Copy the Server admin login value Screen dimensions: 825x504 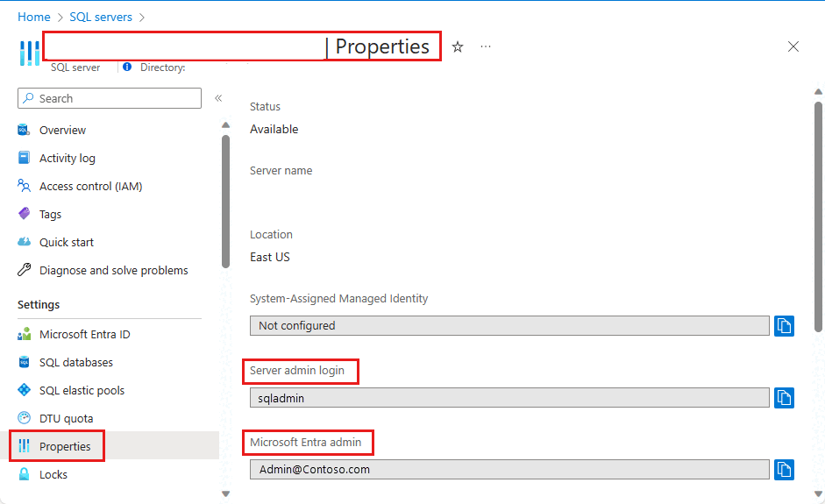(x=784, y=398)
